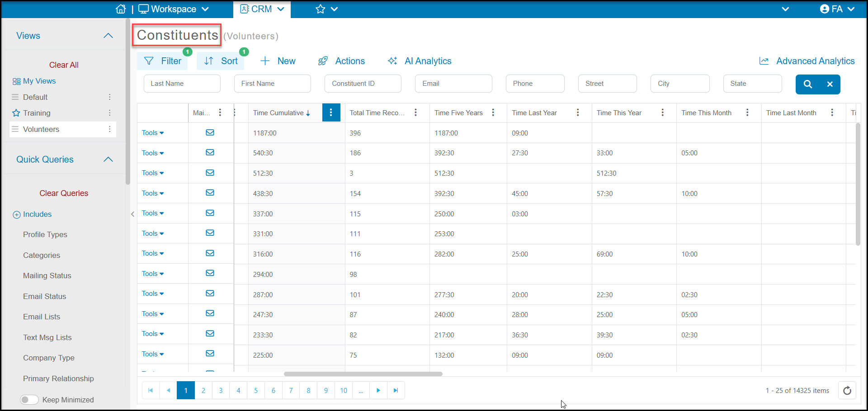Open the FA user account dropdown
868x411 pixels.
point(837,9)
